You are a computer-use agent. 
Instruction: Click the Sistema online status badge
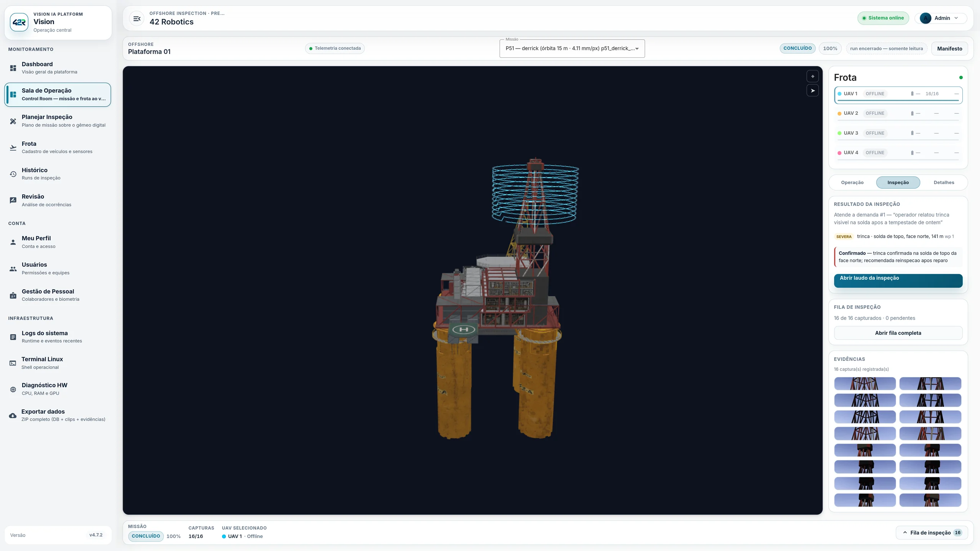coord(883,18)
